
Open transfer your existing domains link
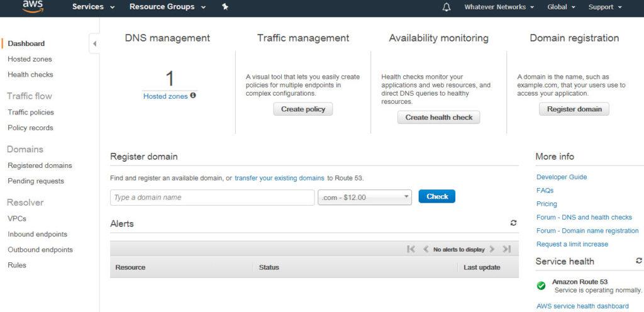[x=279, y=179]
